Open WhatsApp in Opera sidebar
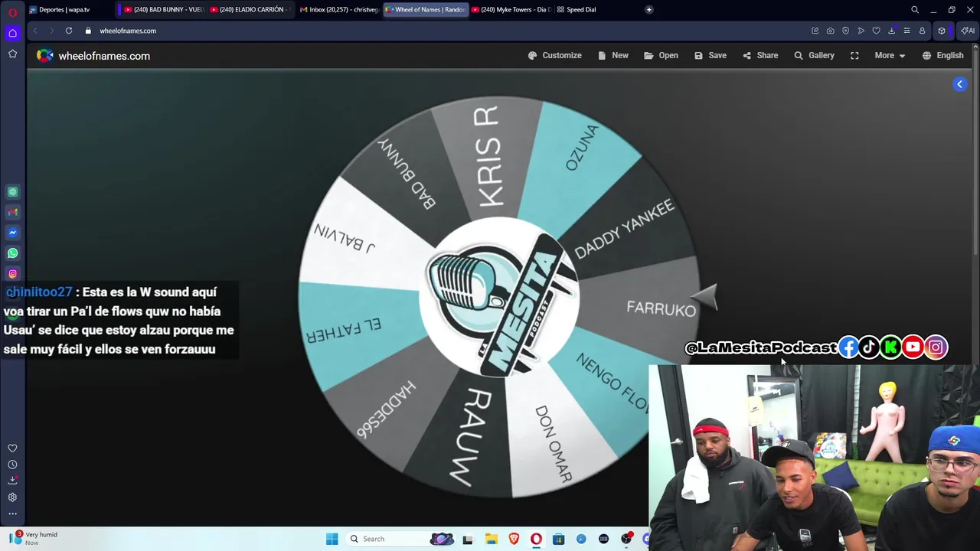This screenshot has height=551, width=980. [x=12, y=253]
